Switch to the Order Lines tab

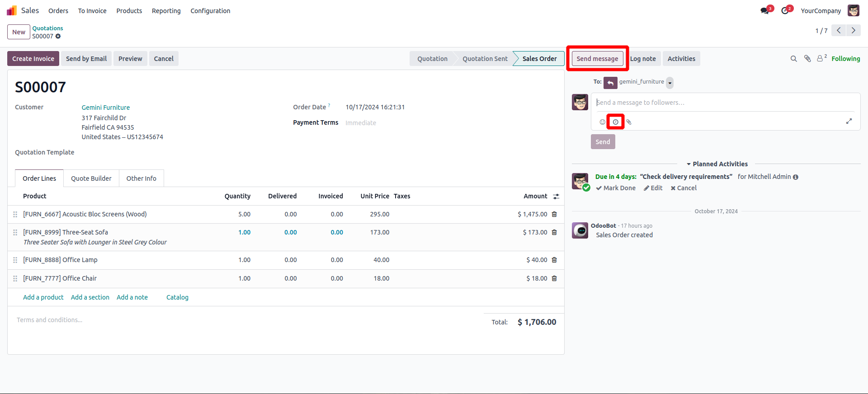pos(39,178)
